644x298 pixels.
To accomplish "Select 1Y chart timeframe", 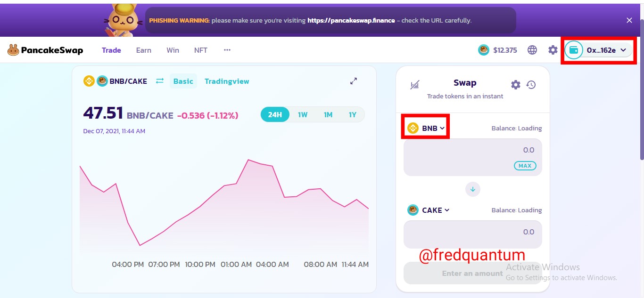I will coord(353,114).
